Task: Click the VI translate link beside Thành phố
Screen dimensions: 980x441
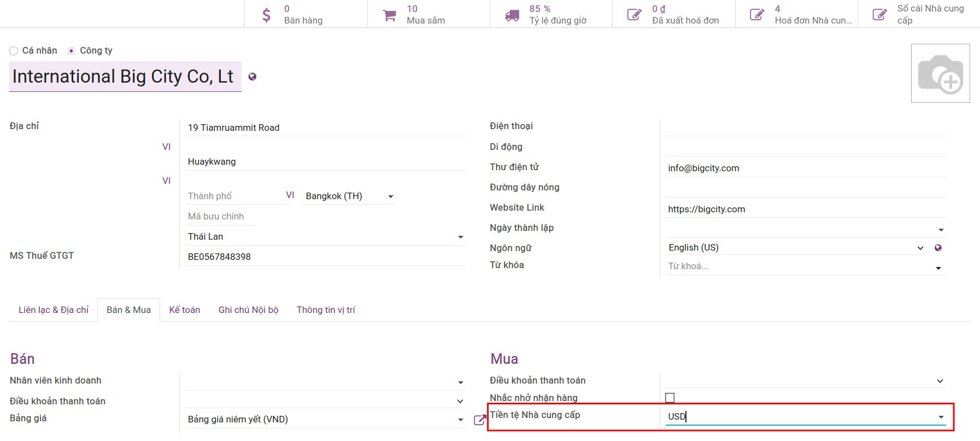Action: (290, 195)
